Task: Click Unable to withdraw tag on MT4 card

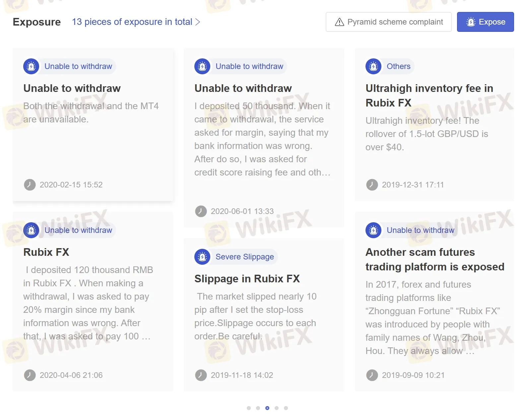Action: [78, 66]
